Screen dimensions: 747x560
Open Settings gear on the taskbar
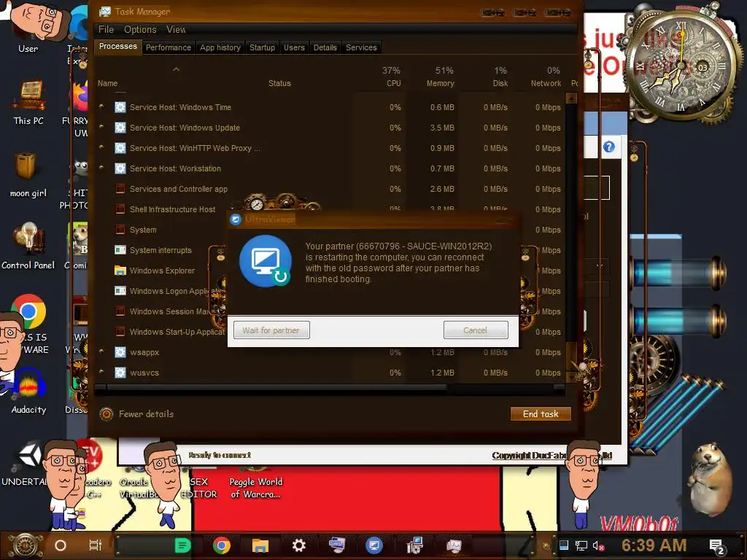298,545
